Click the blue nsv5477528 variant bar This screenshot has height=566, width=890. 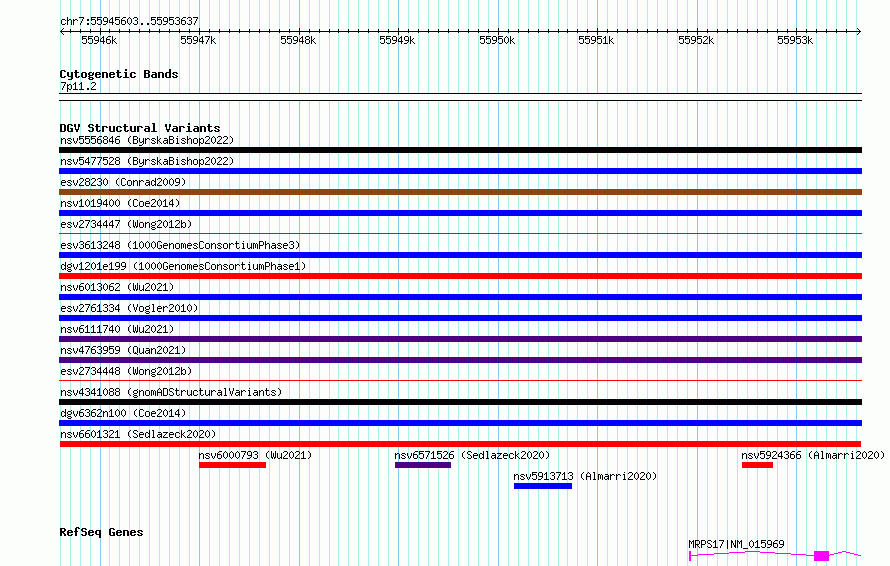[x=460, y=171]
